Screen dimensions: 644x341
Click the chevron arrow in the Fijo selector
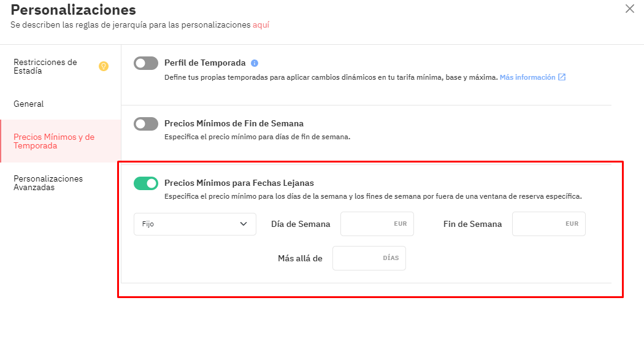click(243, 224)
